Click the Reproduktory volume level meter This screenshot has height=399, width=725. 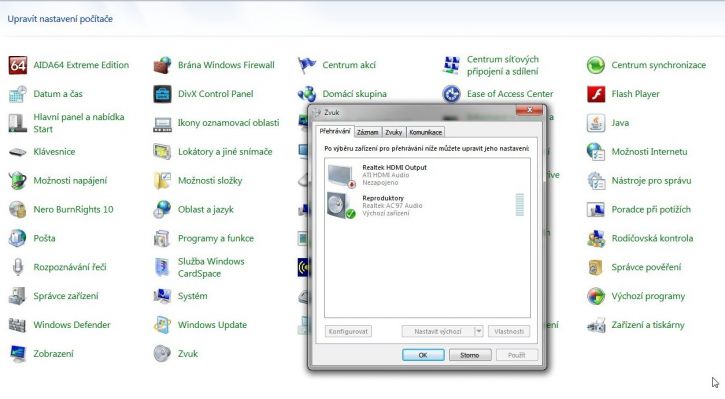520,205
